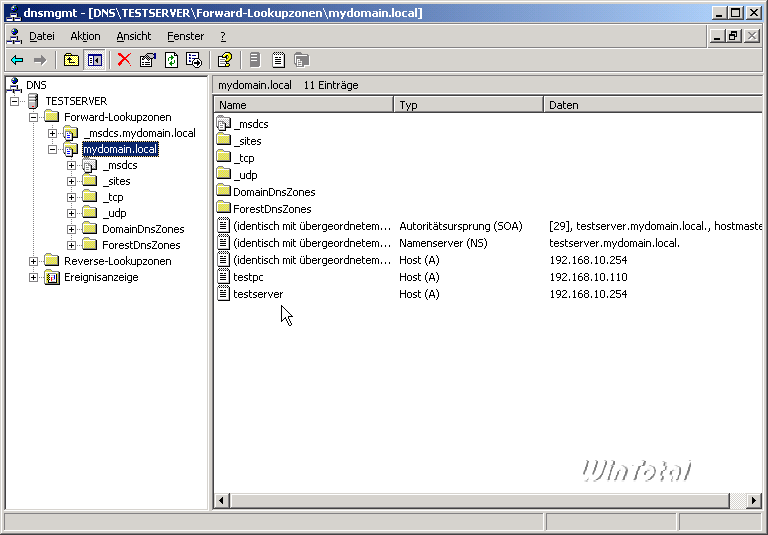The height and width of the screenshot is (535, 768).
Task: Click the green refresh toolbar icon
Action: (171, 60)
